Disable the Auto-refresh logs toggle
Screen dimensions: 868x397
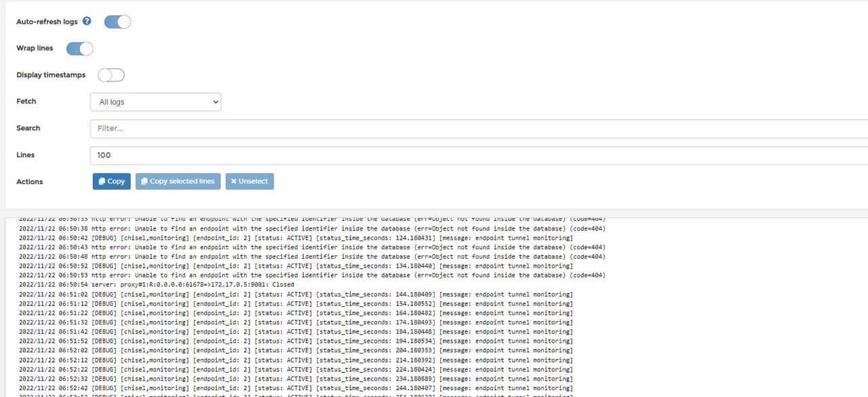pos(117,22)
